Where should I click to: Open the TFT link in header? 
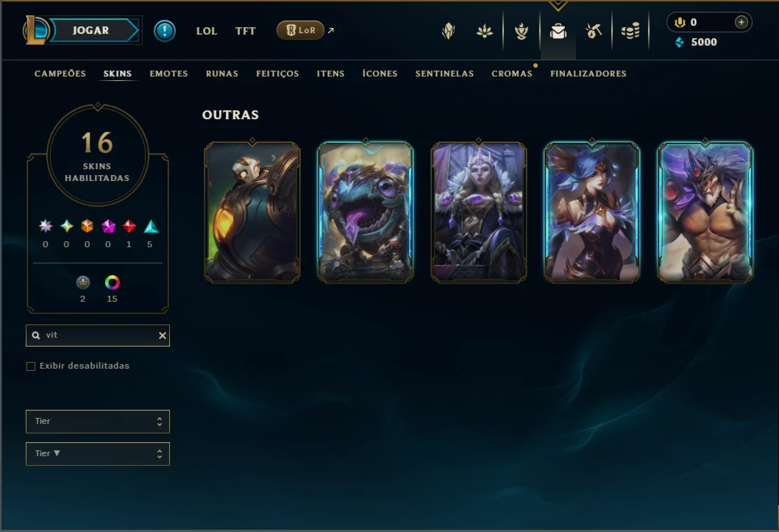(x=246, y=31)
